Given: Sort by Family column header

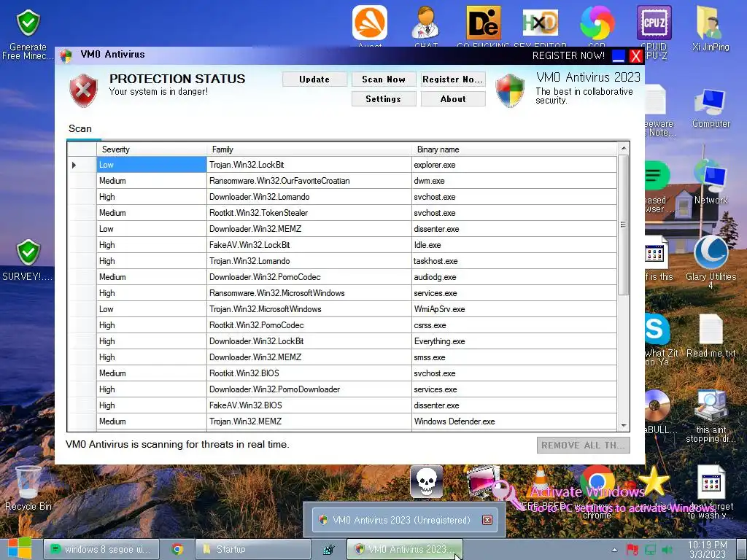Looking at the screenshot, I should 309,149.
